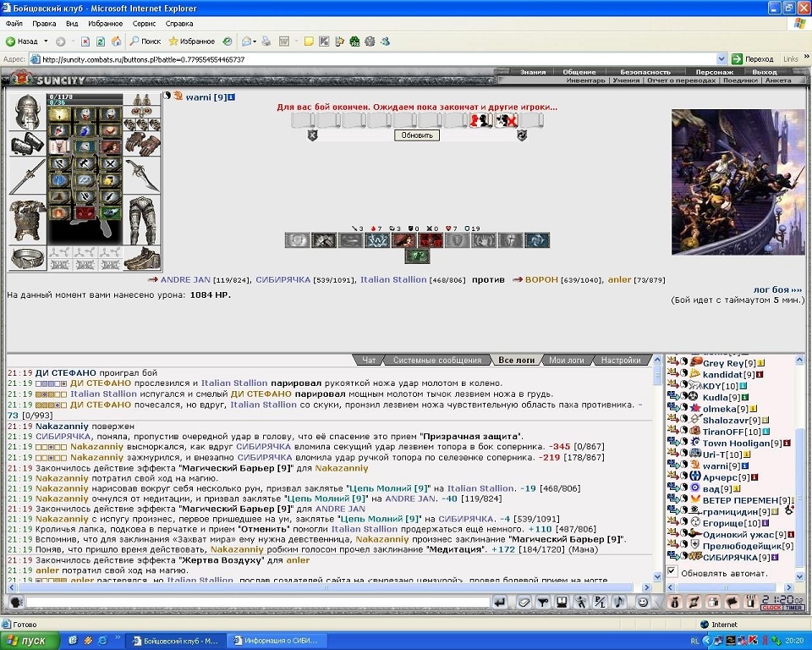812x650 pixels.
Task: Open the Инвентарь link
Action: tap(585, 80)
